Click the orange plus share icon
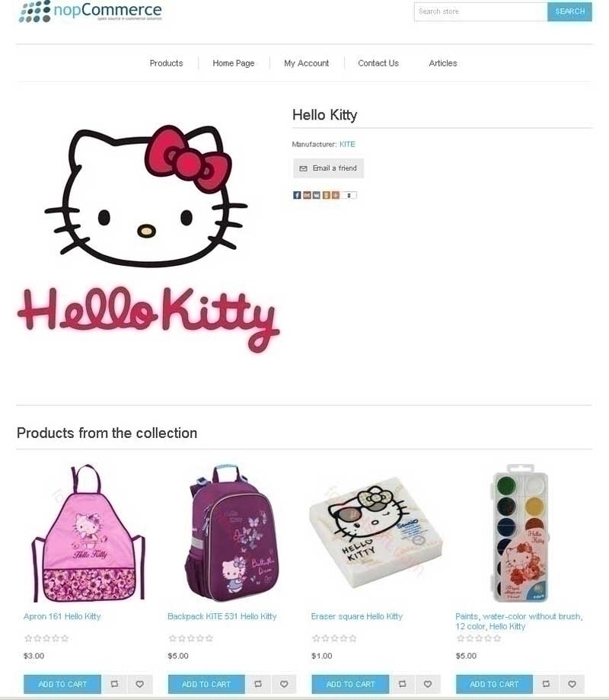609x700 pixels. tap(336, 195)
